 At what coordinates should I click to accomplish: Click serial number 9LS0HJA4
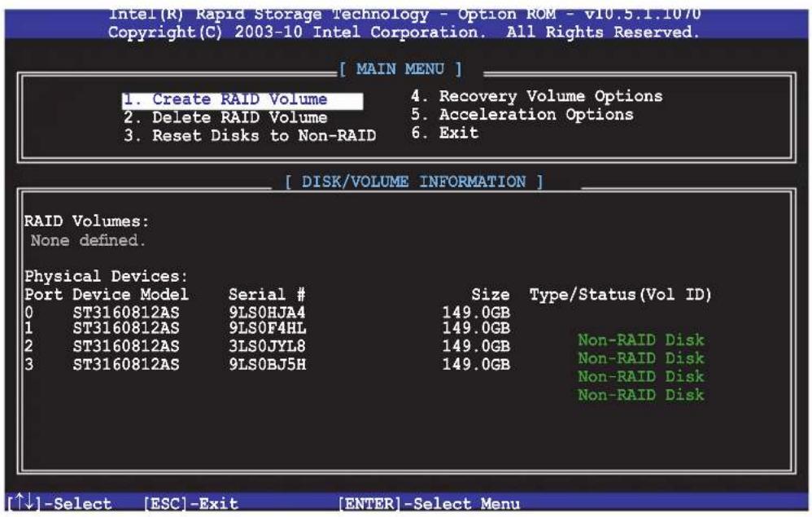267,313
